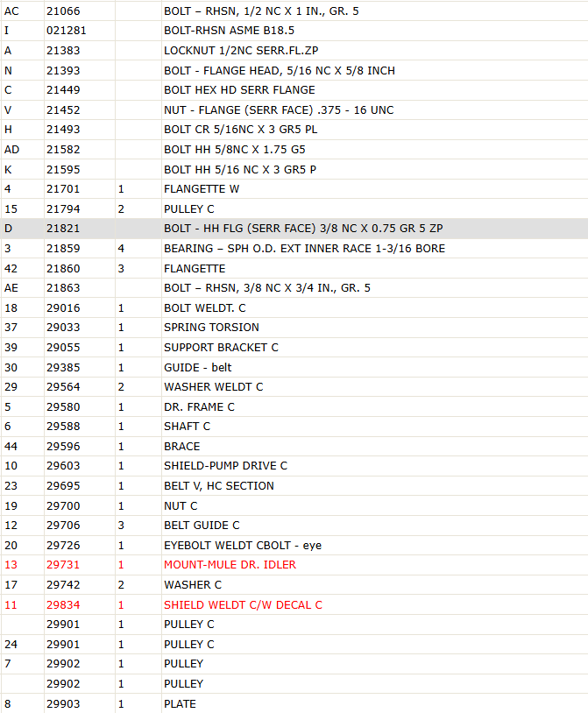Open the red SHIELD WELDT C/W DECAL C entry
This screenshot has height=713, width=588.
point(243,604)
